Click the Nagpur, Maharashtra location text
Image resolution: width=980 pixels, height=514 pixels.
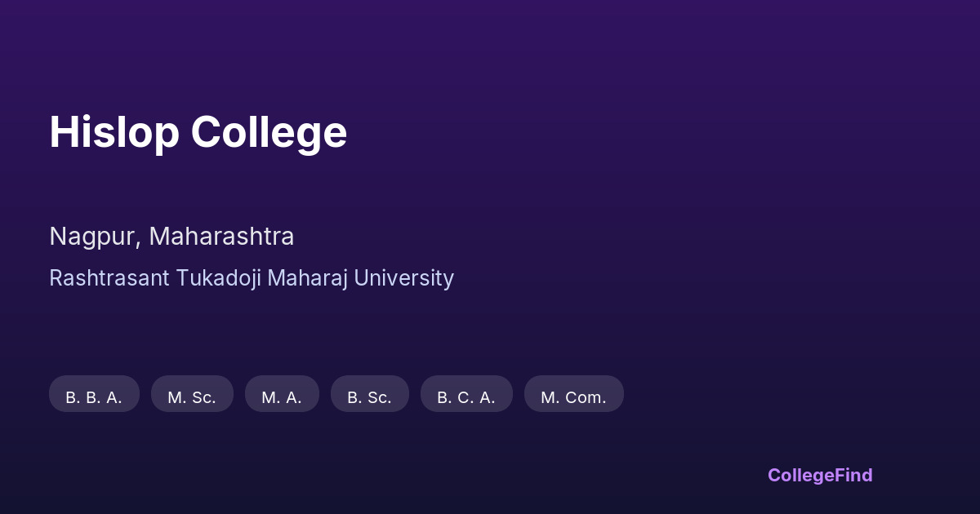pyautogui.click(x=171, y=237)
